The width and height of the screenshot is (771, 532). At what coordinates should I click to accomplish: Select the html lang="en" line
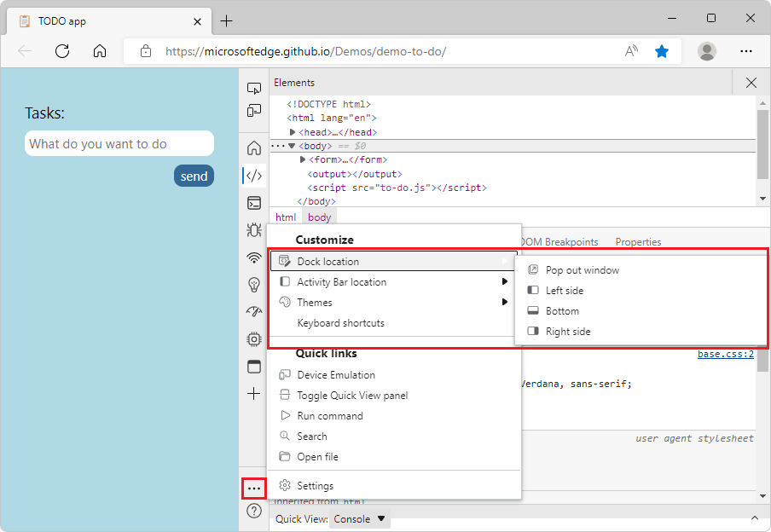pyautogui.click(x=332, y=118)
